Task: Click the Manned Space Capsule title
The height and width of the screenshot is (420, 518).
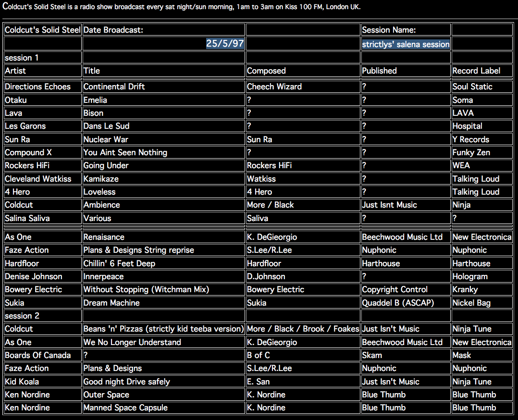Action: (x=125, y=408)
